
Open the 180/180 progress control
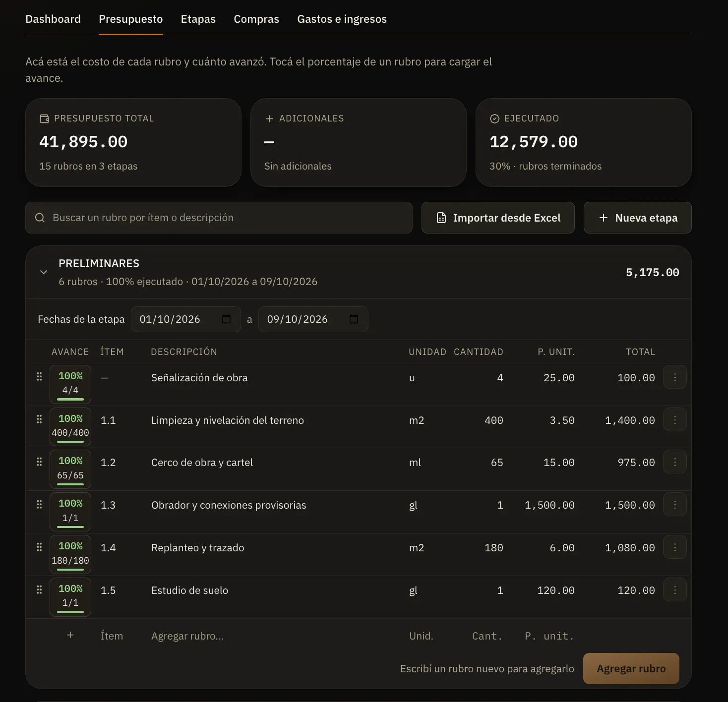pyautogui.click(x=70, y=555)
